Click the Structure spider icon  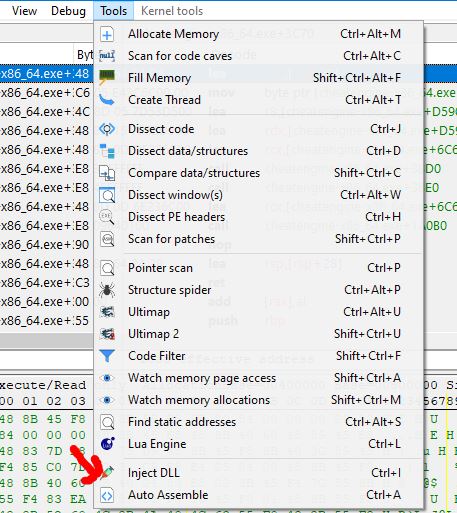click(x=107, y=290)
